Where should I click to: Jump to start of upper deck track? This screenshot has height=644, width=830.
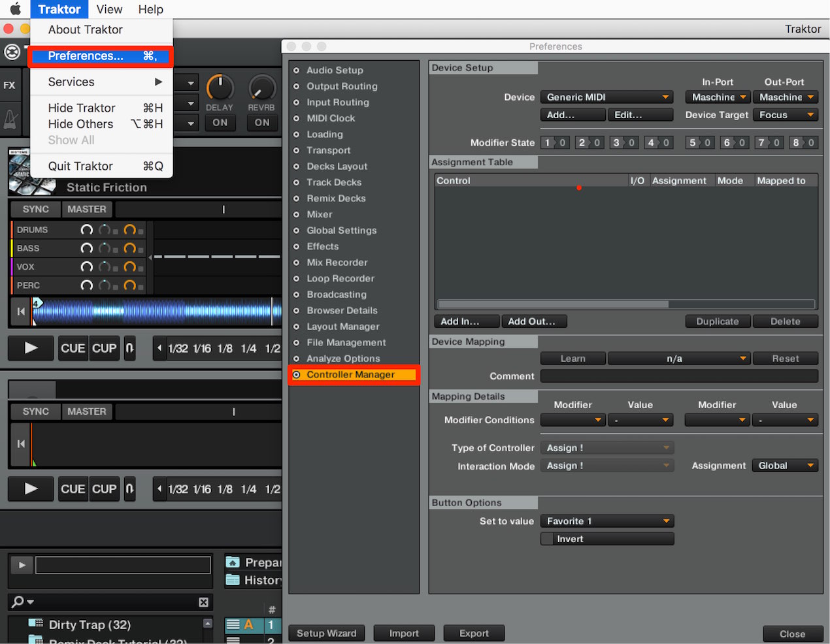pyautogui.click(x=21, y=312)
